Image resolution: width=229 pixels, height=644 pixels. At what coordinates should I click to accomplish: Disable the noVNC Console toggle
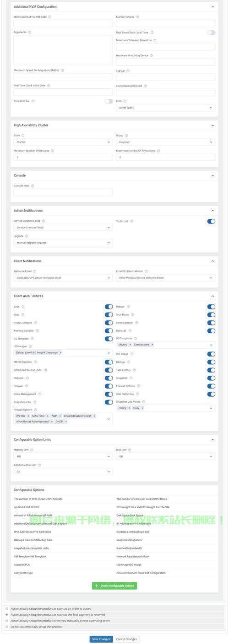point(109,323)
